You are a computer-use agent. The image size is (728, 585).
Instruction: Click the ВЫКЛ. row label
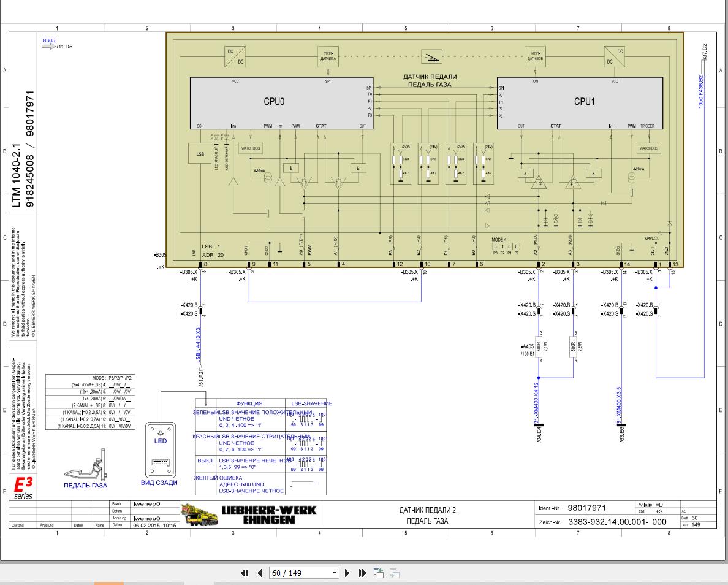pos(206,461)
